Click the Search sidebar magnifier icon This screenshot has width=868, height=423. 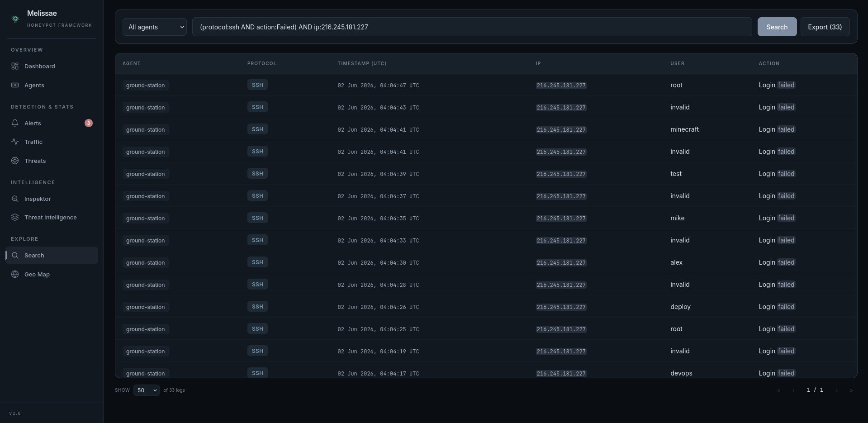pyautogui.click(x=15, y=255)
